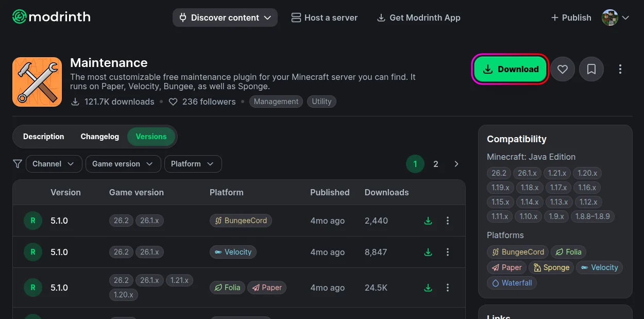Open more options for BungeeCord row

click(x=447, y=221)
